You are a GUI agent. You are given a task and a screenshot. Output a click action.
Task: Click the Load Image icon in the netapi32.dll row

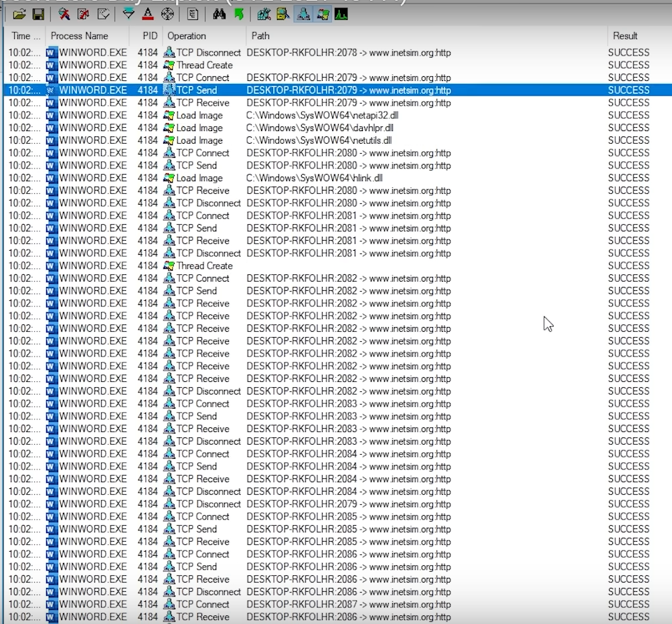click(169, 115)
